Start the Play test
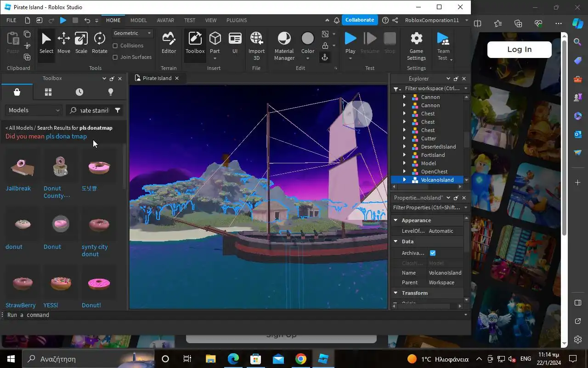The height and width of the screenshot is (368, 588). coord(351,39)
